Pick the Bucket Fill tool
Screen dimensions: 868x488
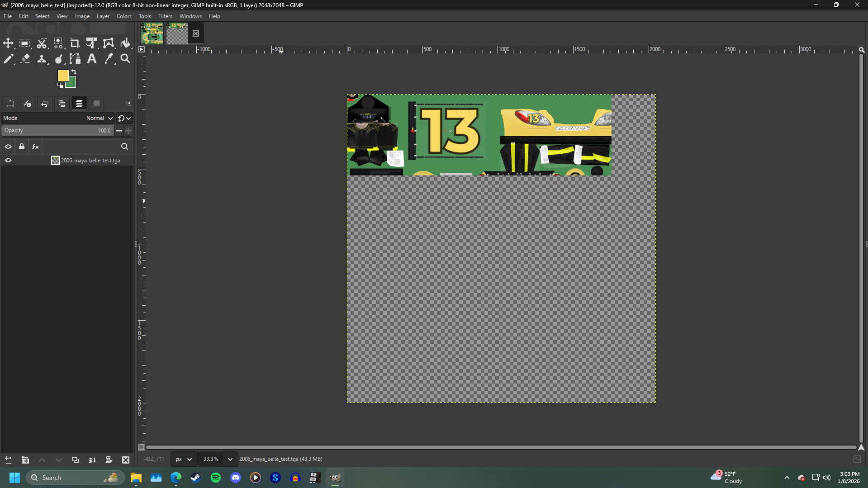pyautogui.click(x=125, y=43)
